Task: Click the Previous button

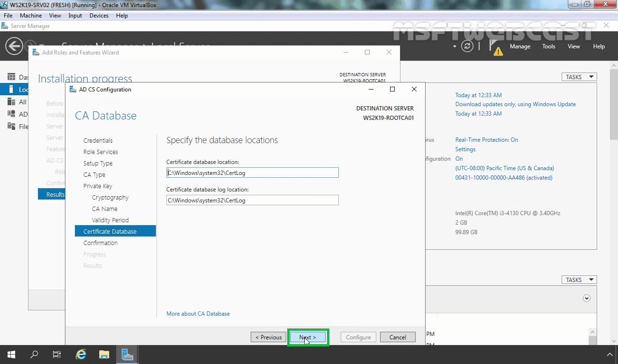Action: [x=269, y=337]
